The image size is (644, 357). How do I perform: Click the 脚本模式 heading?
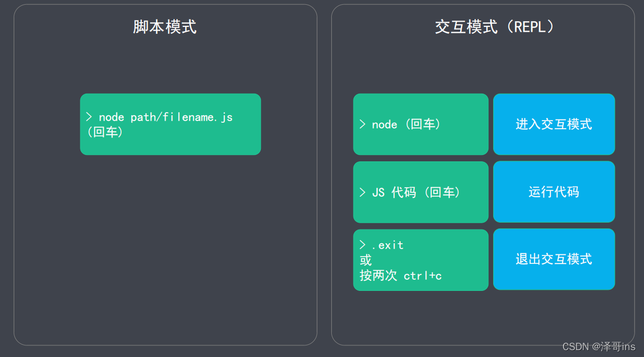click(x=165, y=27)
